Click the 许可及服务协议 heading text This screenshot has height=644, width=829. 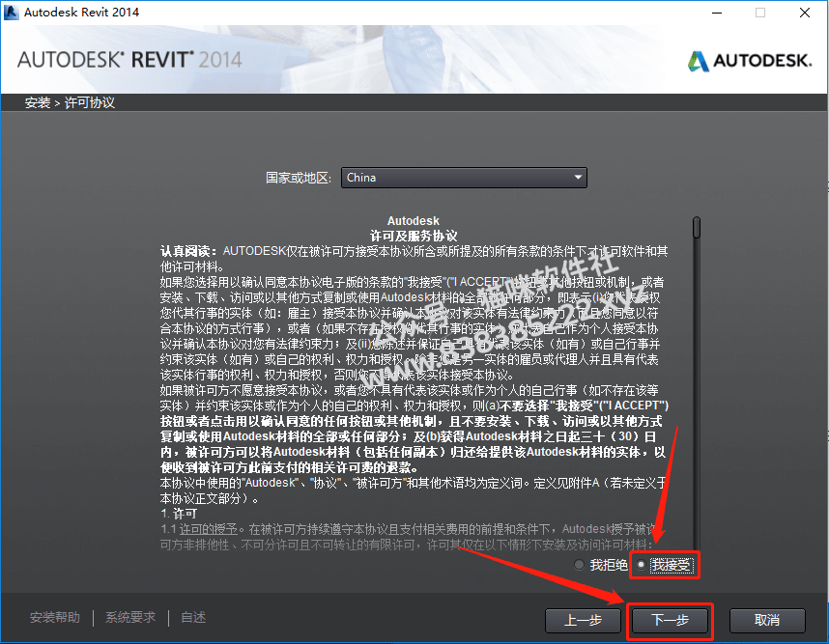click(414, 236)
